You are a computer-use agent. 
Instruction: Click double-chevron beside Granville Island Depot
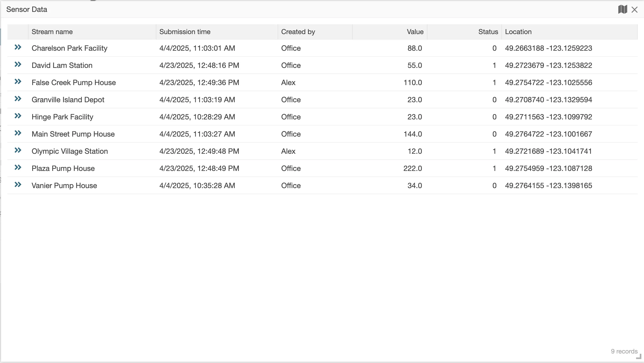[18, 99]
